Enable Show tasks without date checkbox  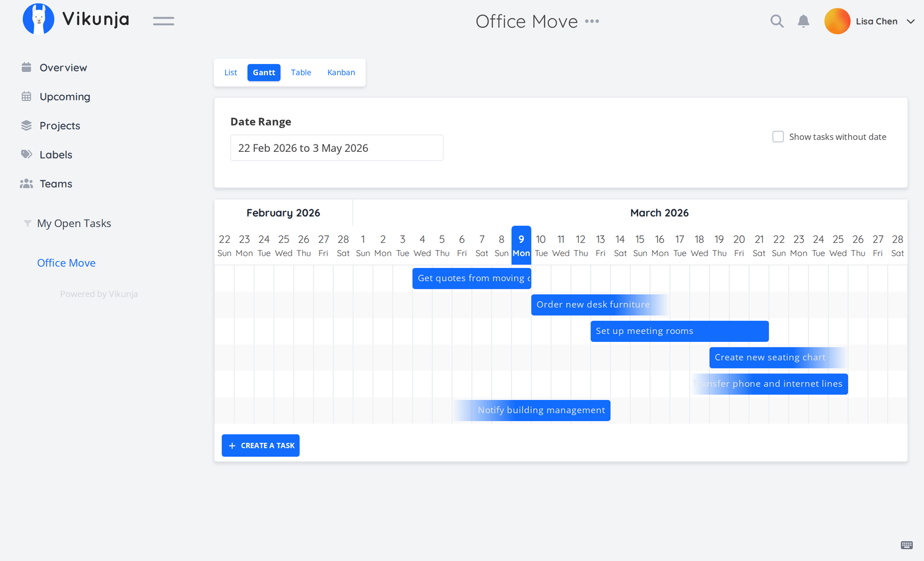(x=778, y=137)
